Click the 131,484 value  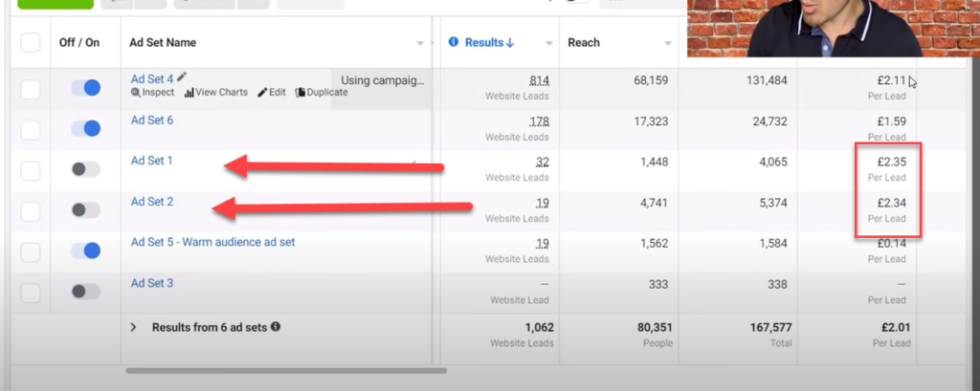click(x=767, y=80)
